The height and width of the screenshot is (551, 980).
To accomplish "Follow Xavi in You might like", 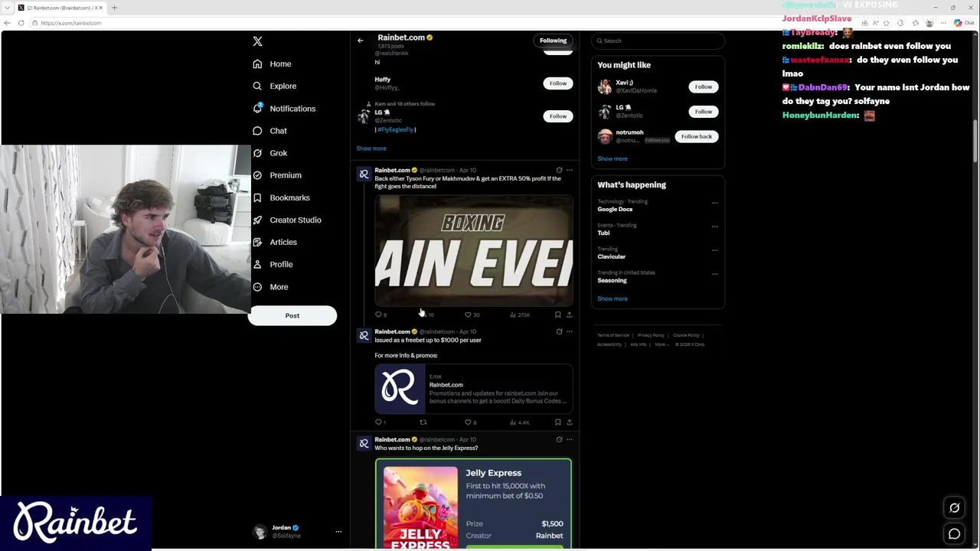I will coord(703,87).
